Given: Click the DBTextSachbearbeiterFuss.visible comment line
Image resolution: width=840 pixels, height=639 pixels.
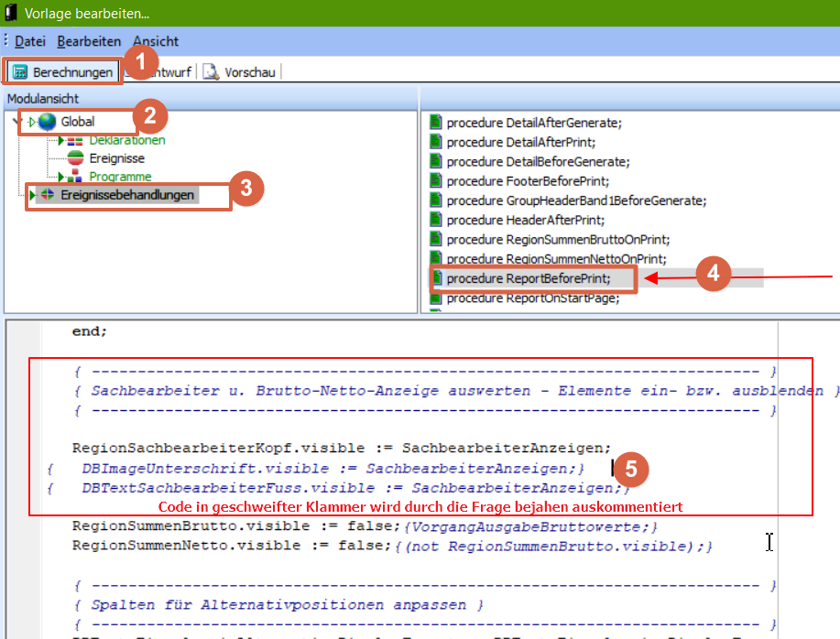Looking at the screenshot, I should [339, 488].
